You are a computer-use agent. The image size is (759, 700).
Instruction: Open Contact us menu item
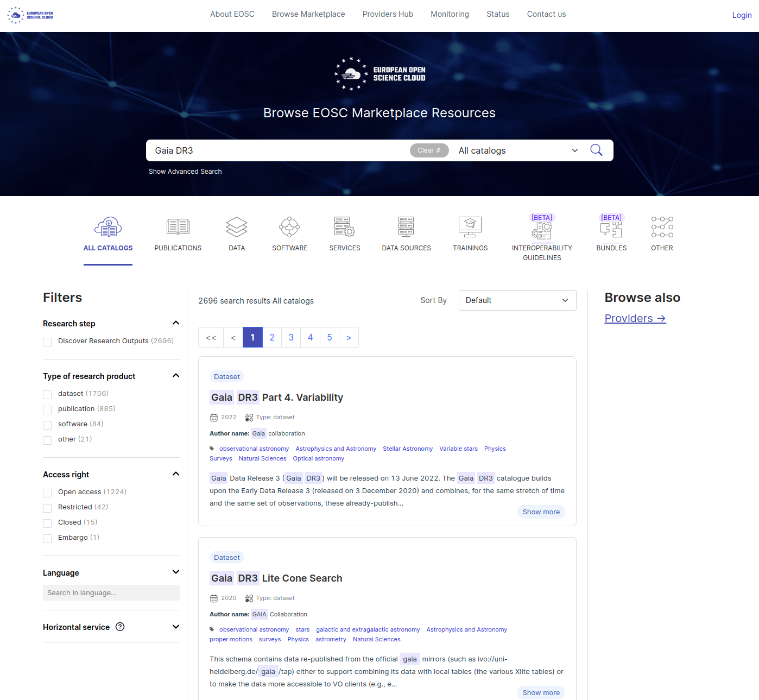click(x=546, y=14)
